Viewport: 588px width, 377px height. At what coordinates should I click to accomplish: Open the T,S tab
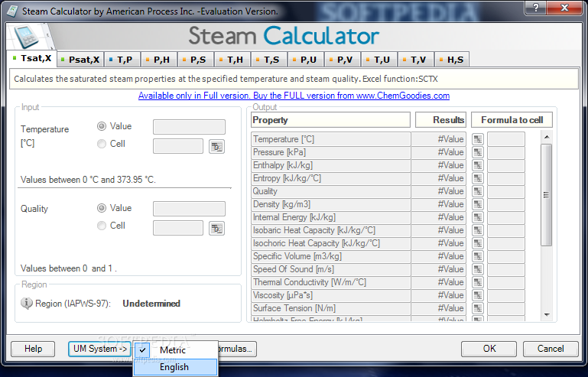tap(268, 60)
